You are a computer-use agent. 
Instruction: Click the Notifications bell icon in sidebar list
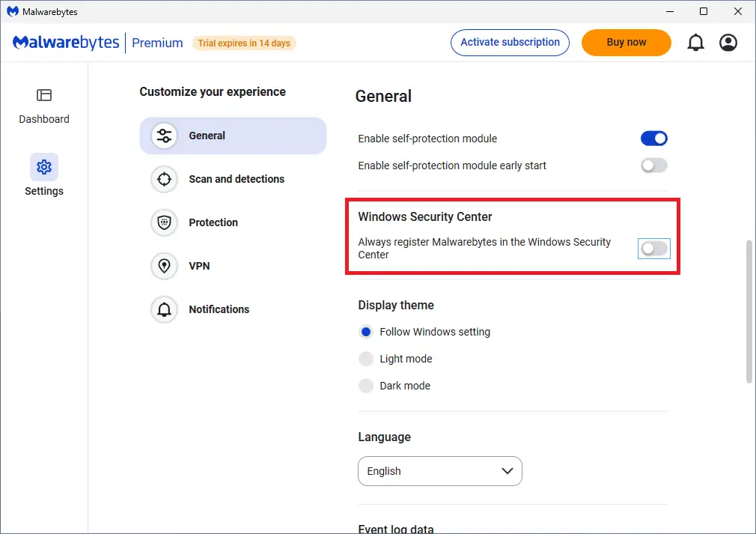point(165,309)
